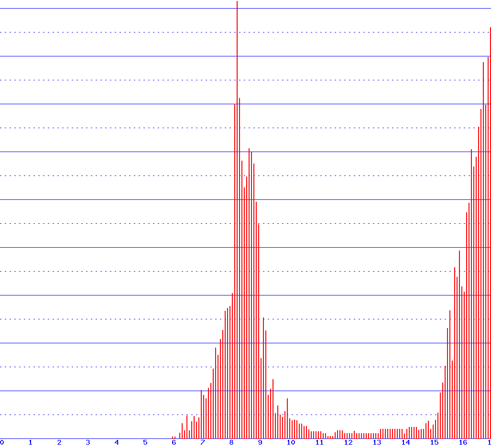Click the x-axis label 10

[291, 442]
